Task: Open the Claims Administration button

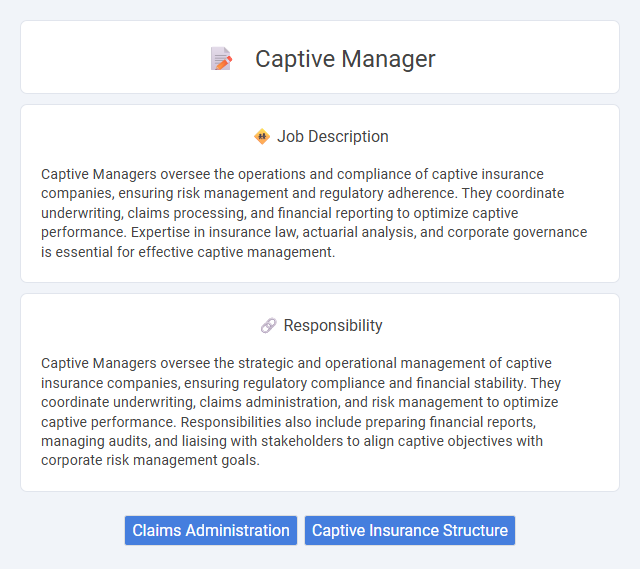Action: click(x=211, y=530)
